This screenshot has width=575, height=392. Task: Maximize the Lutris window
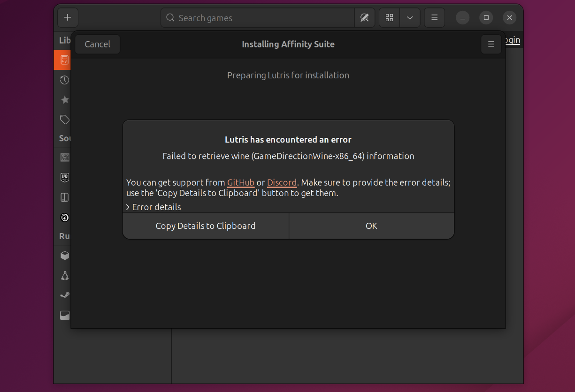tap(486, 18)
